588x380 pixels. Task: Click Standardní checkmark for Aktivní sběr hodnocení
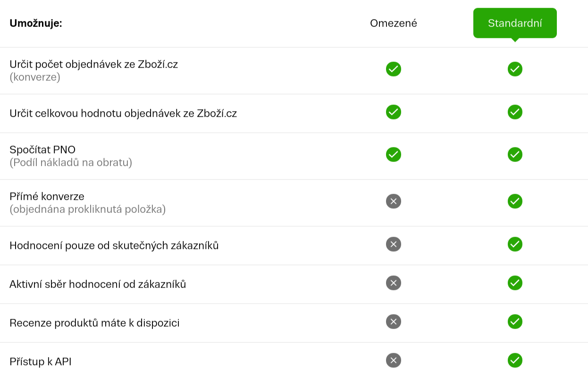coord(515,283)
